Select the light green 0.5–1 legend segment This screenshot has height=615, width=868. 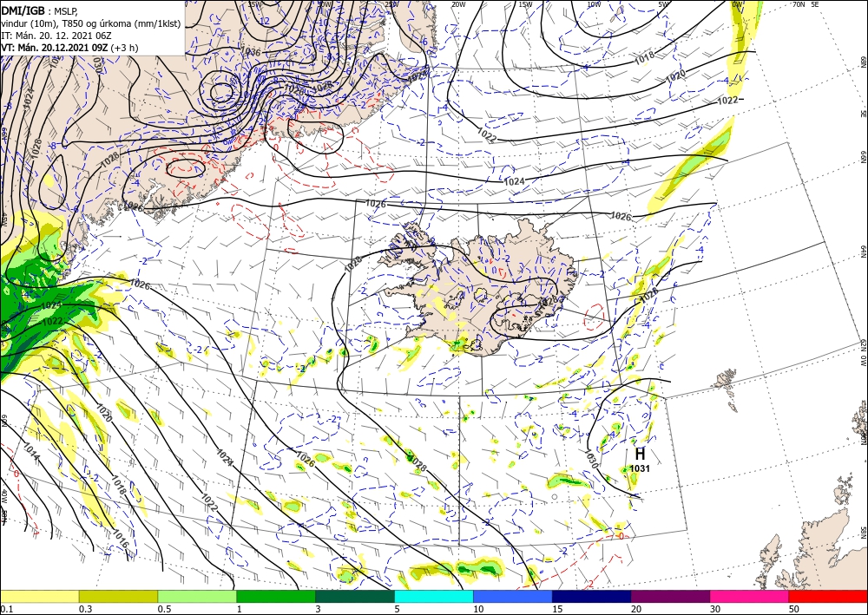point(197,596)
